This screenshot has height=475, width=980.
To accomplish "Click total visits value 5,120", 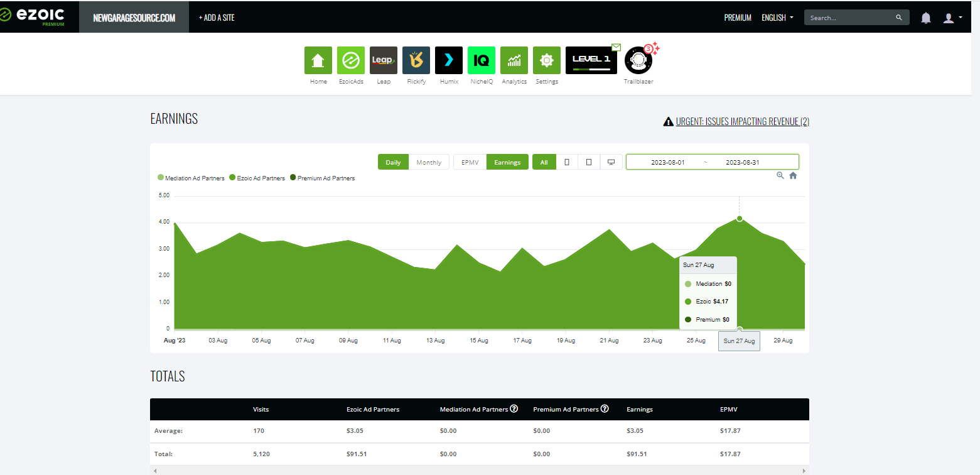I will tap(261, 454).
